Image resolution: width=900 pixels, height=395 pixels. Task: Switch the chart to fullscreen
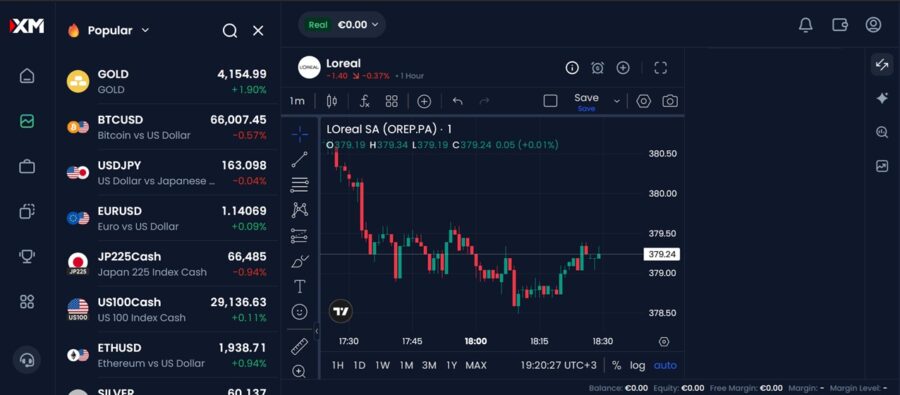click(x=661, y=68)
